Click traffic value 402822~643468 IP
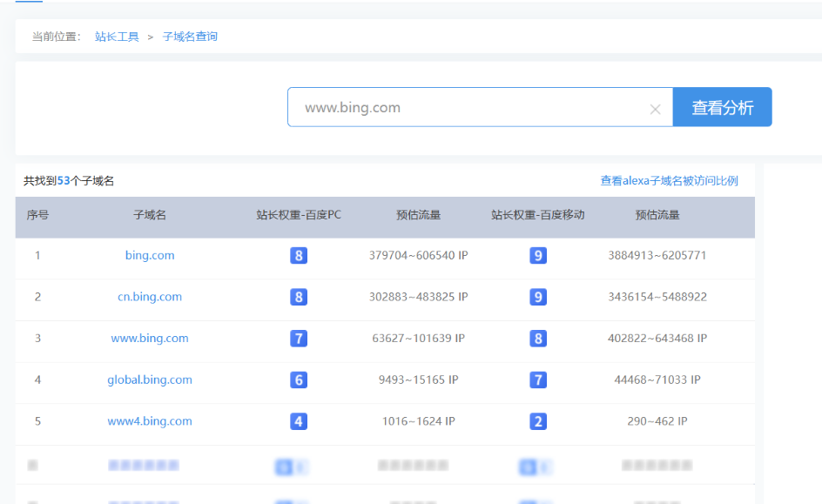 (x=657, y=338)
